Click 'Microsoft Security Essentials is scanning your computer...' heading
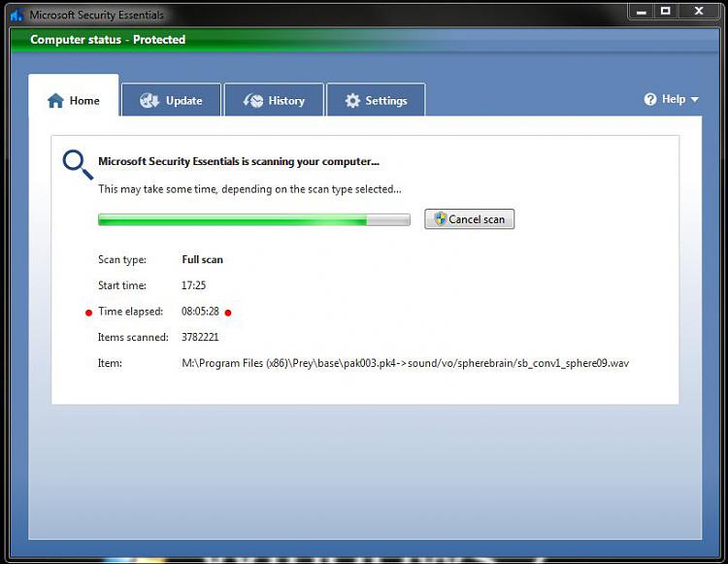Viewport: 728px width, 564px height. click(239, 161)
